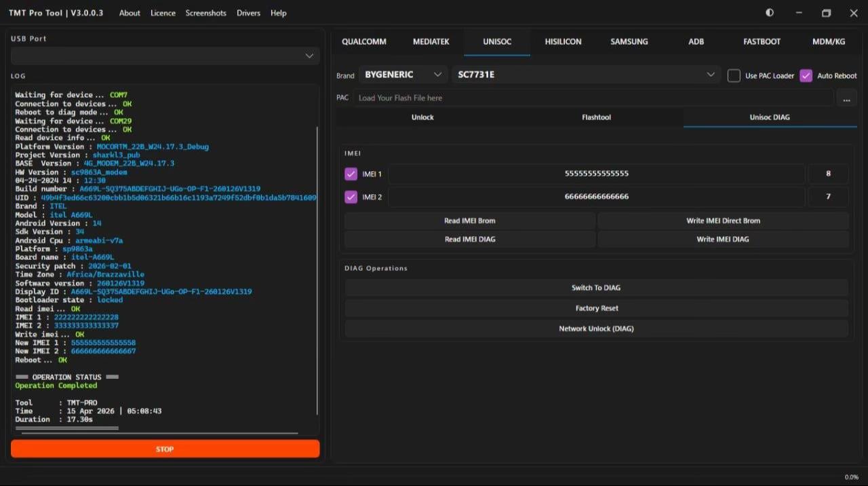The height and width of the screenshot is (486, 868).
Task: Click the 'Brand : ITEL' log line
Action: [x=41, y=206]
